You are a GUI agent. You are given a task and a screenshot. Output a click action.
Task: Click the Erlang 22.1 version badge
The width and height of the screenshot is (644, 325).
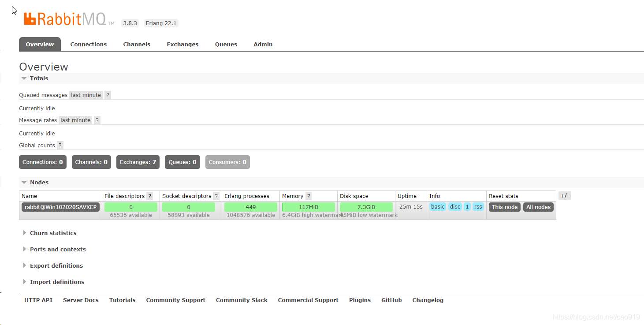pos(161,23)
